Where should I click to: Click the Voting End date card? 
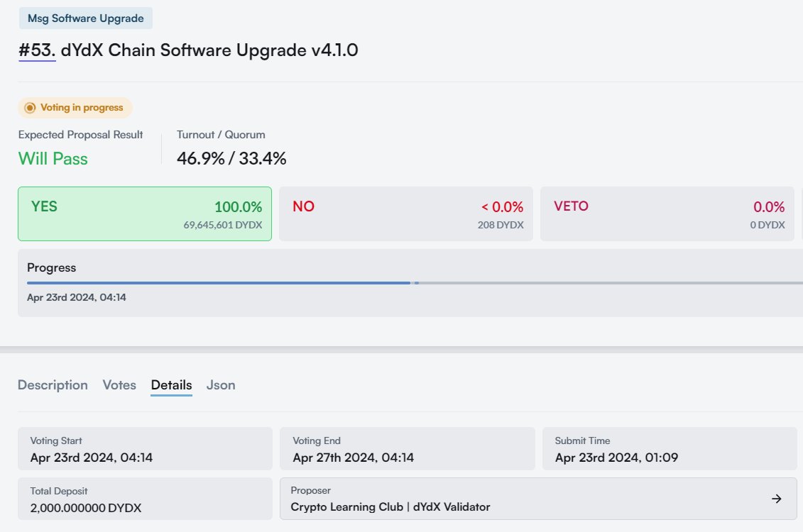coord(407,448)
